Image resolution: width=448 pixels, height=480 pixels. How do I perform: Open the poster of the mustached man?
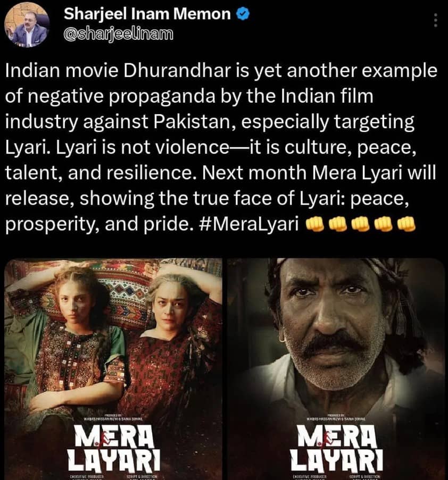point(336,369)
